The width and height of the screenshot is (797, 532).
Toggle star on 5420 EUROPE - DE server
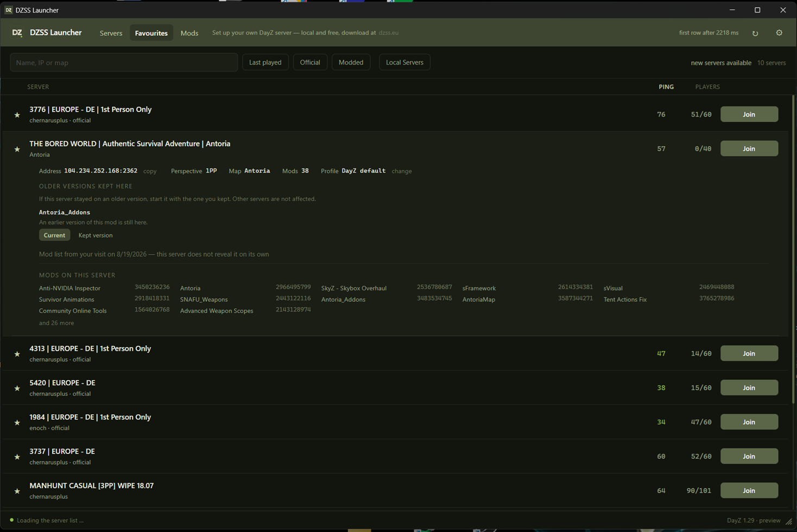click(17, 388)
